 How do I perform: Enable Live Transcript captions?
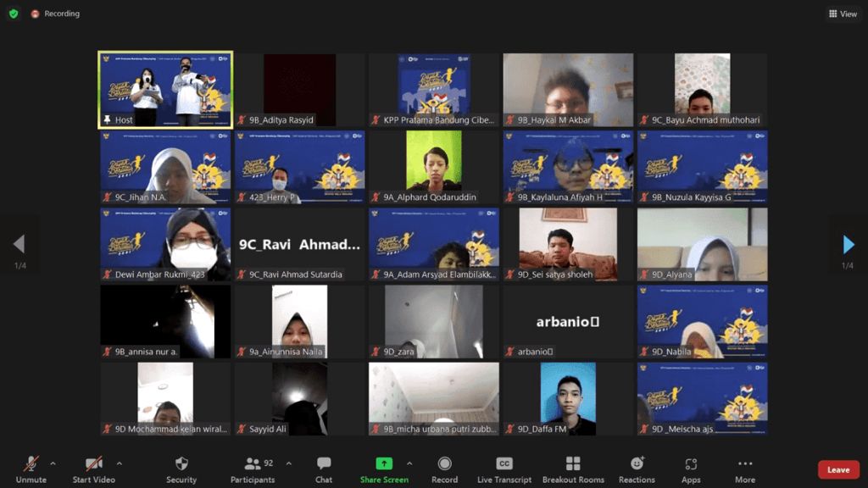click(x=504, y=469)
